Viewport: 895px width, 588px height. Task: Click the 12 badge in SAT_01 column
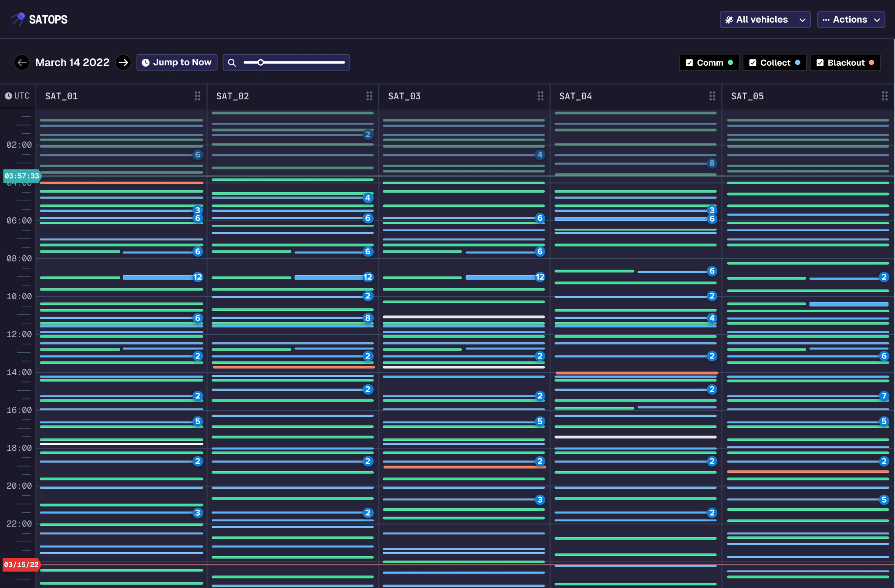point(198,277)
